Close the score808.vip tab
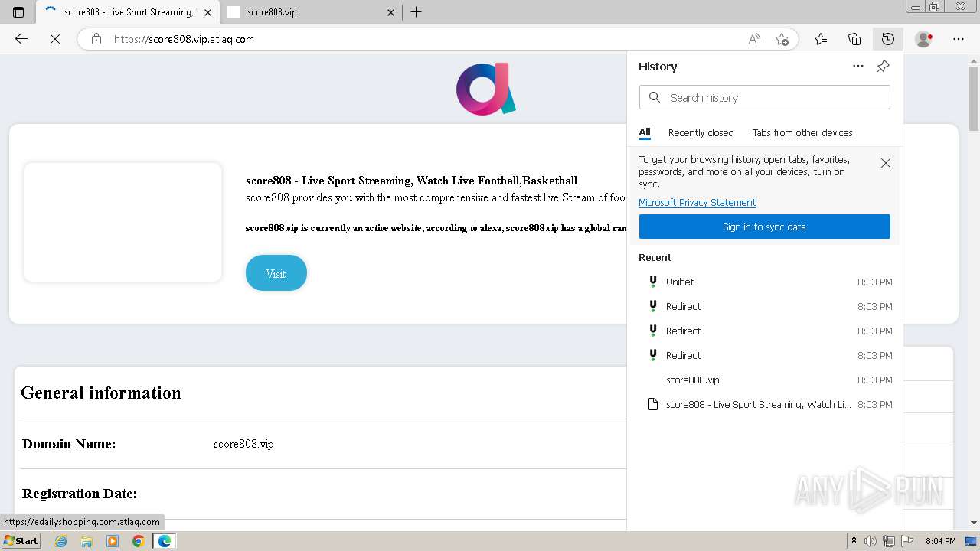 coord(390,12)
